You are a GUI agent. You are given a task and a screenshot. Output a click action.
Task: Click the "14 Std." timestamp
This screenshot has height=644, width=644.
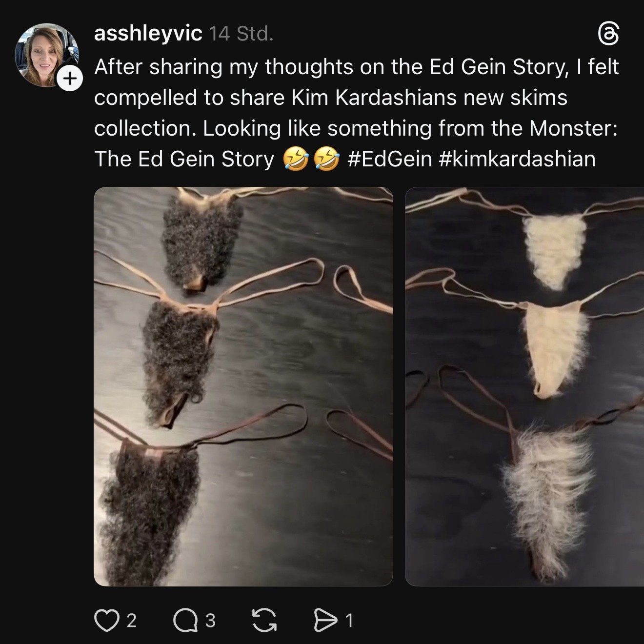[x=241, y=34]
